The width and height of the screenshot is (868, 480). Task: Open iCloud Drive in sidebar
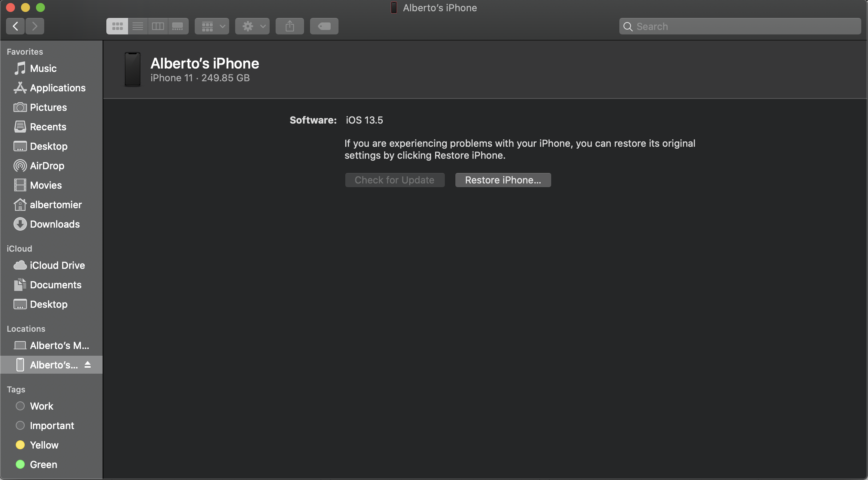click(51, 265)
